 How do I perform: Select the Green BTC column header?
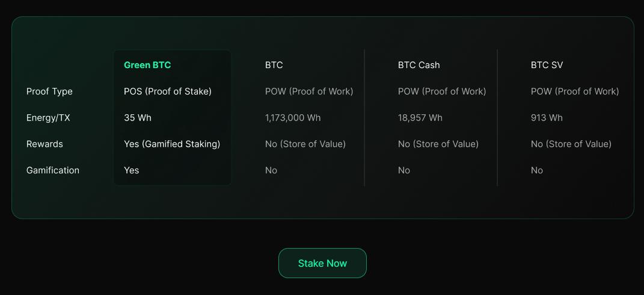pos(147,65)
